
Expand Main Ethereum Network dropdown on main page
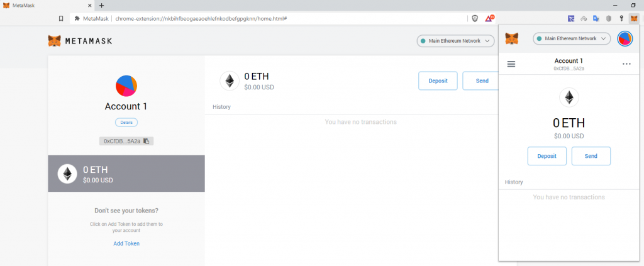[455, 41]
